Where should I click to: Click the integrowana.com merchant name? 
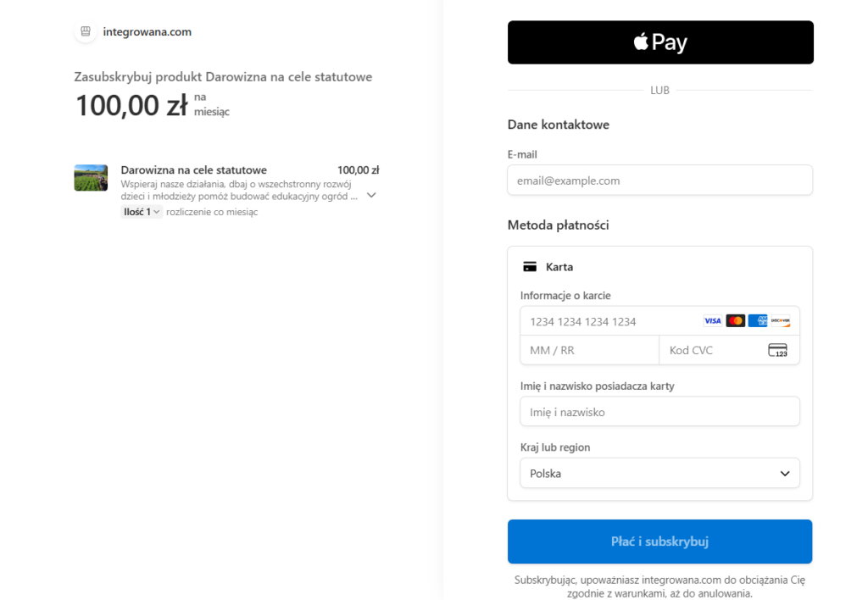pos(147,32)
